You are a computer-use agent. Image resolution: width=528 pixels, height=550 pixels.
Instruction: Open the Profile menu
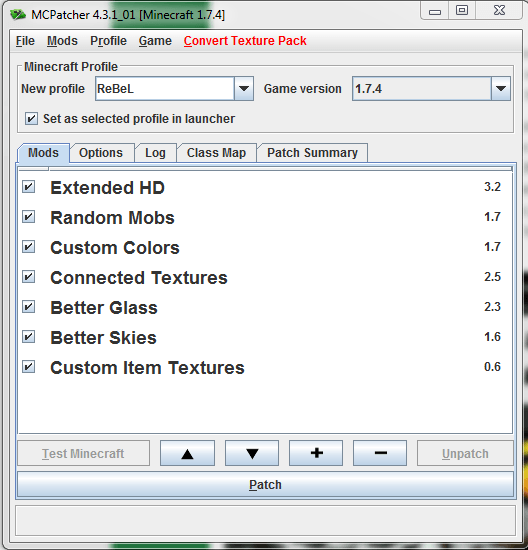click(108, 41)
